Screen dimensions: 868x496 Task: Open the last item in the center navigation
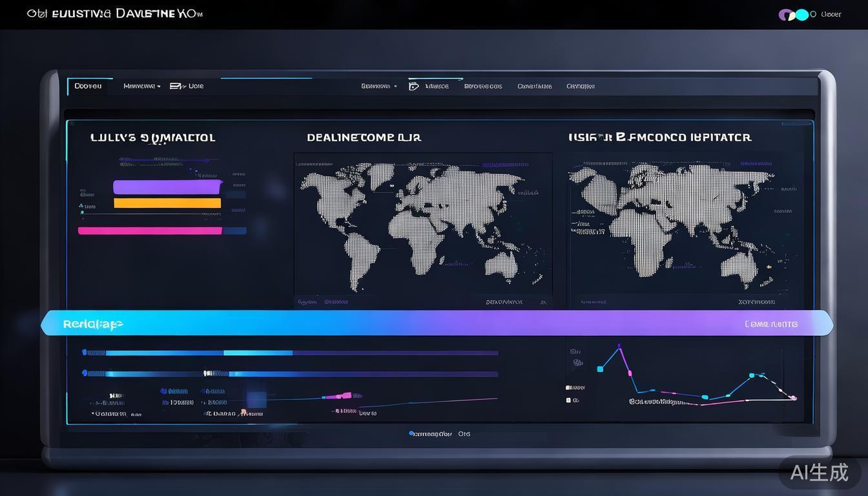580,86
